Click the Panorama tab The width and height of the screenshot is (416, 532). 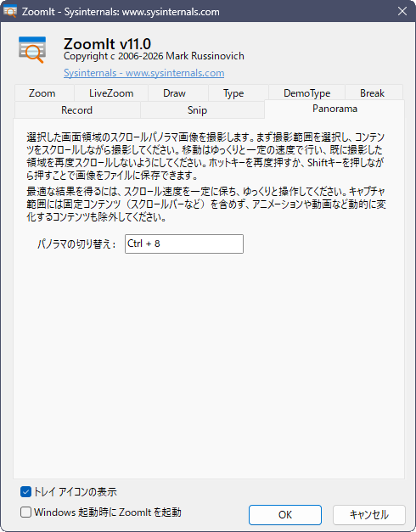[x=334, y=109]
